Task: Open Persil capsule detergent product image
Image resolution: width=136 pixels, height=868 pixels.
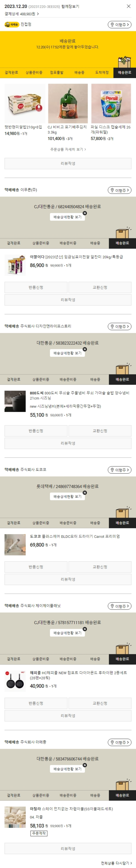Action: 111,104
